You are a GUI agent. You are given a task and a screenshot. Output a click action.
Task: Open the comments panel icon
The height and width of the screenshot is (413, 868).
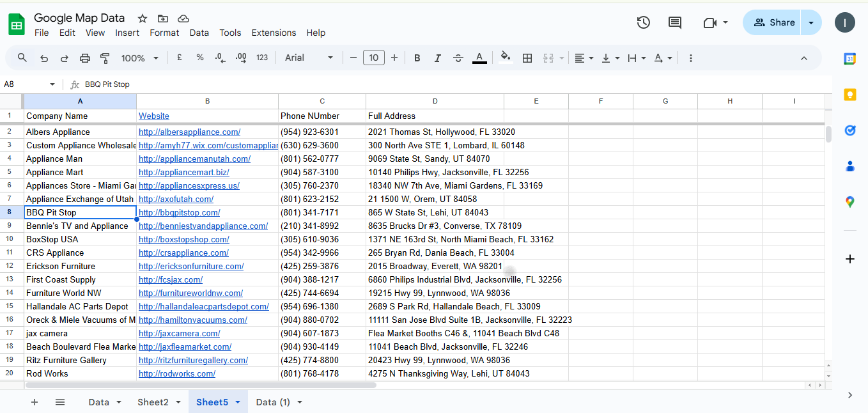pyautogui.click(x=674, y=22)
